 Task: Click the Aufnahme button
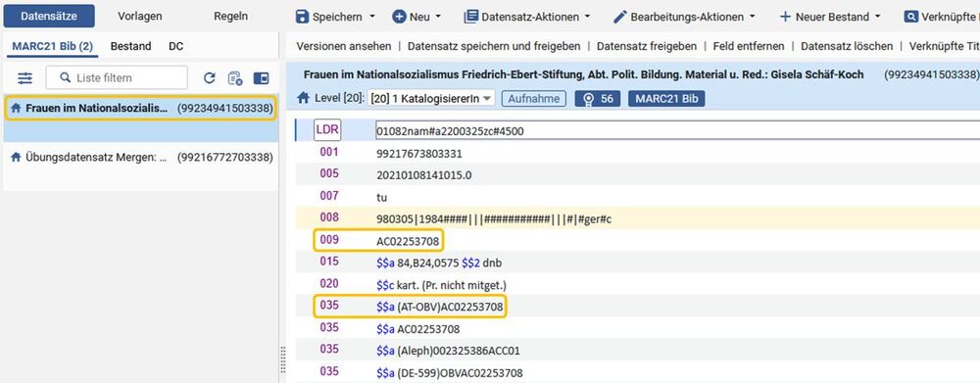(534, 99)
